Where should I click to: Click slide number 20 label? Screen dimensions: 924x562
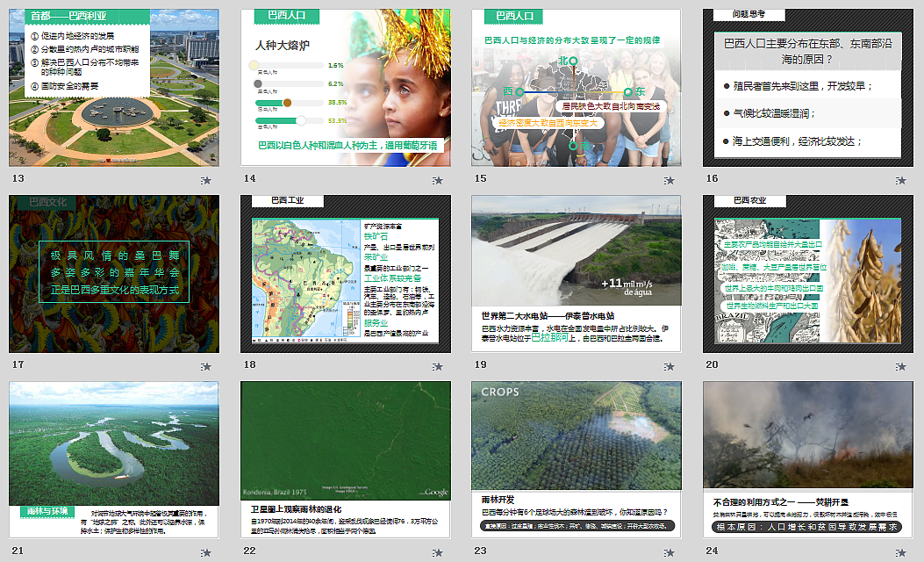(713, 364)
